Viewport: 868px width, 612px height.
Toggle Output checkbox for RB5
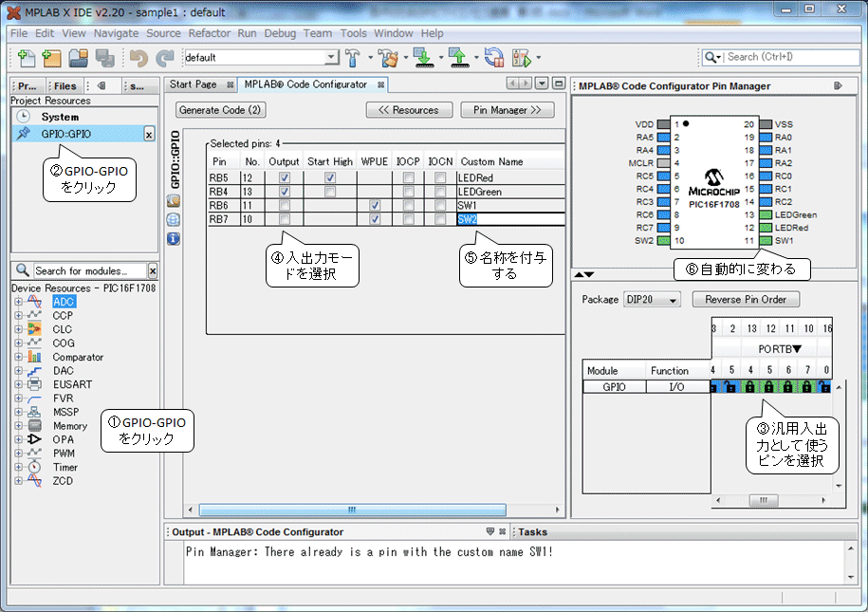coord(285,177)
